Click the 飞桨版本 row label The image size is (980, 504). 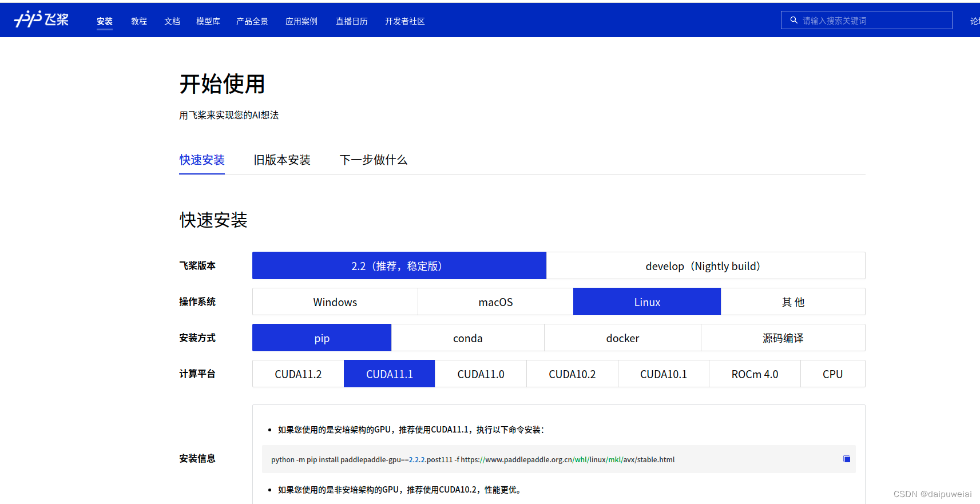[x=197, y=265]
